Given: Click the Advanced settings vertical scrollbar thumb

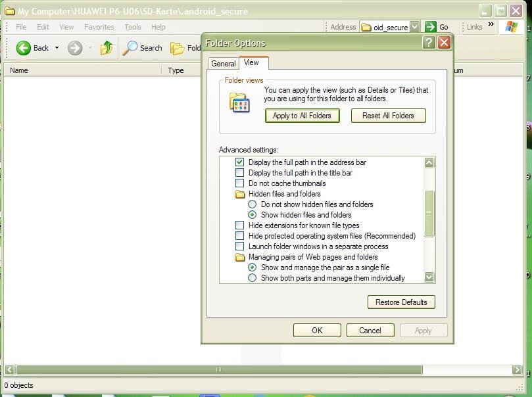Looking at the screenshot, I should coord(429,214).
